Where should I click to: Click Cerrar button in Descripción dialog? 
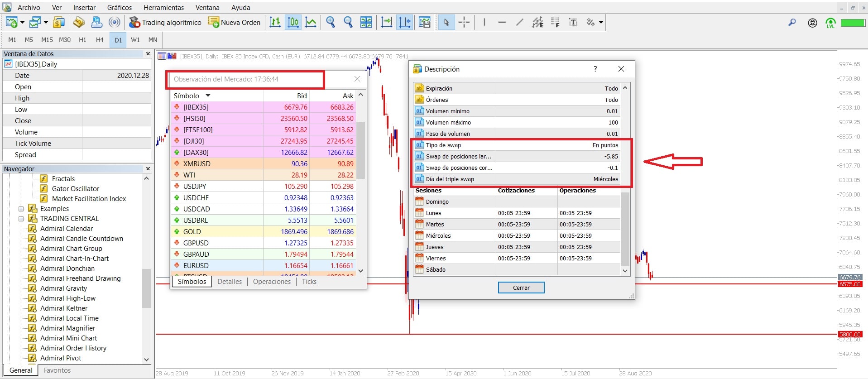point(521,288)
